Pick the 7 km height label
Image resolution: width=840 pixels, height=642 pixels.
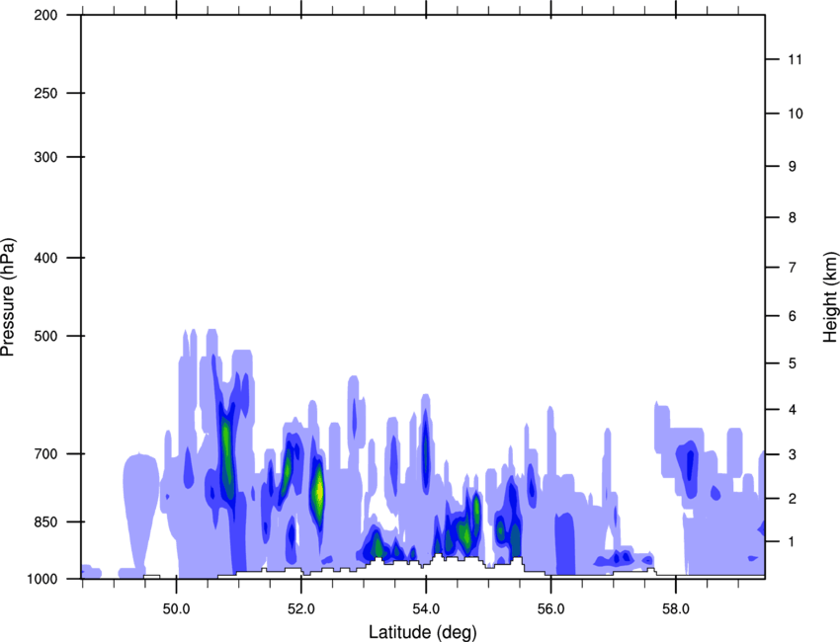click(x=793, y=268)
